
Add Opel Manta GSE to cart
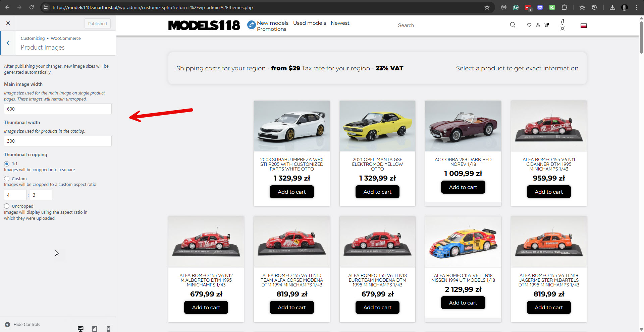[377, 192]
